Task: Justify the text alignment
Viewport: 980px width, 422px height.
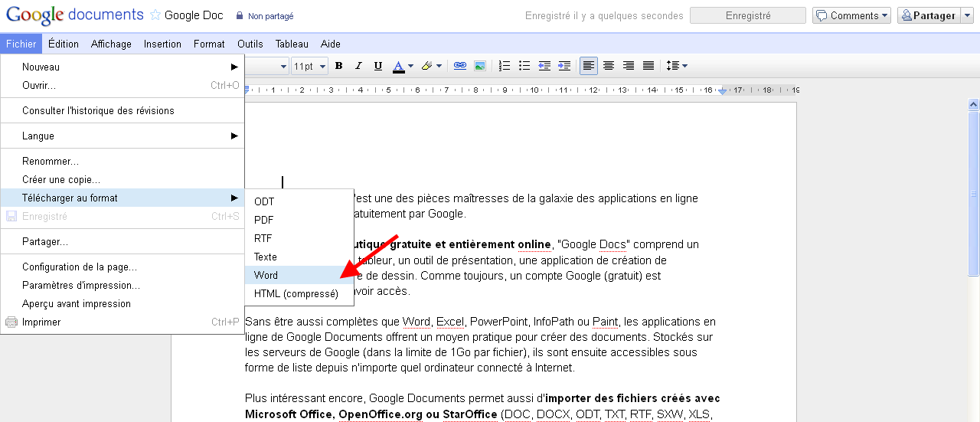Action: pos(648,66)
